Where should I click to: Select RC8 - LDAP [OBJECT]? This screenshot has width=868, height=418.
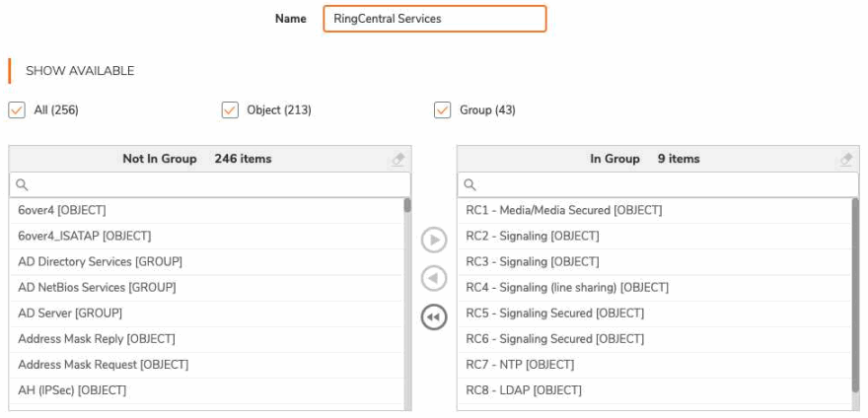tap(654, 390)
